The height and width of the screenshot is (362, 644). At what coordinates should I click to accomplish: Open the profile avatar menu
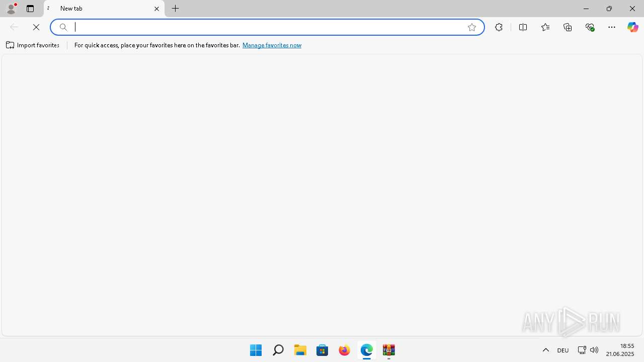click(11, 9)
